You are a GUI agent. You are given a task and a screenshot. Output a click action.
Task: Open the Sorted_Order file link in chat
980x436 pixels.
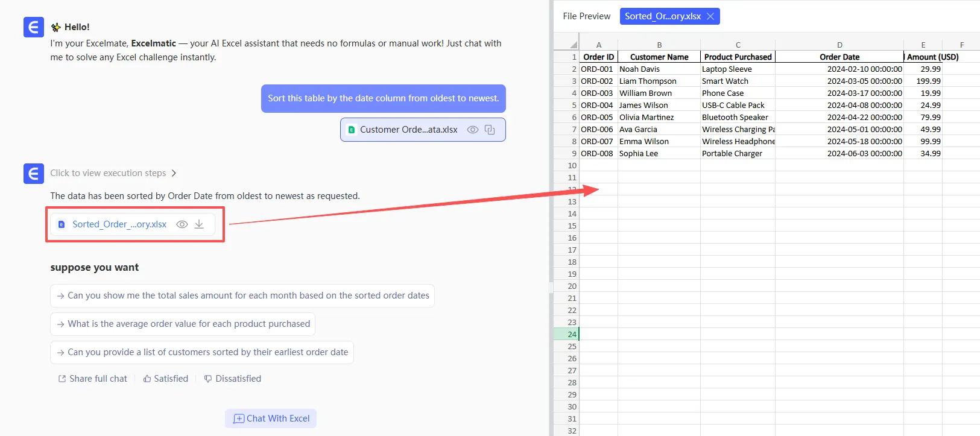(x=119, y=224)
